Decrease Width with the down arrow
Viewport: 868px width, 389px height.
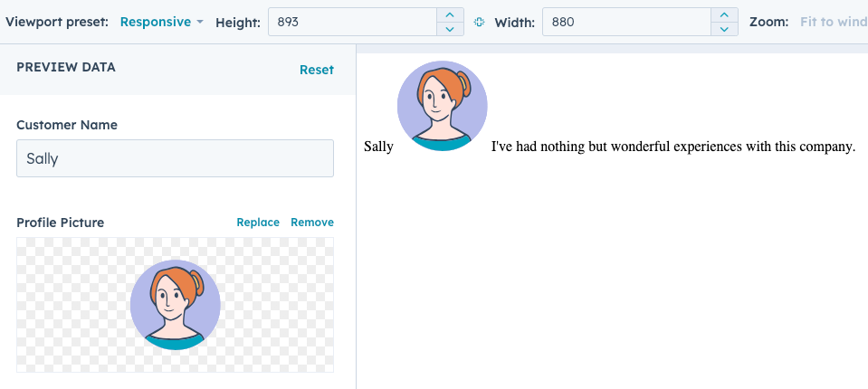click(724, 29)
